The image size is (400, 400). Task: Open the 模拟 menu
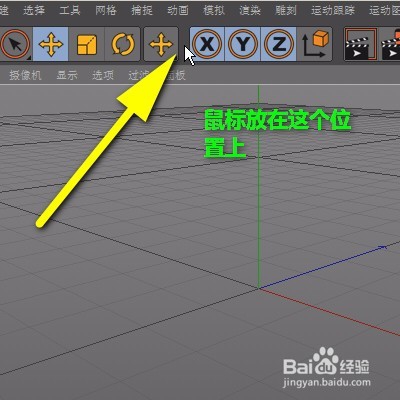click(214, 10)
